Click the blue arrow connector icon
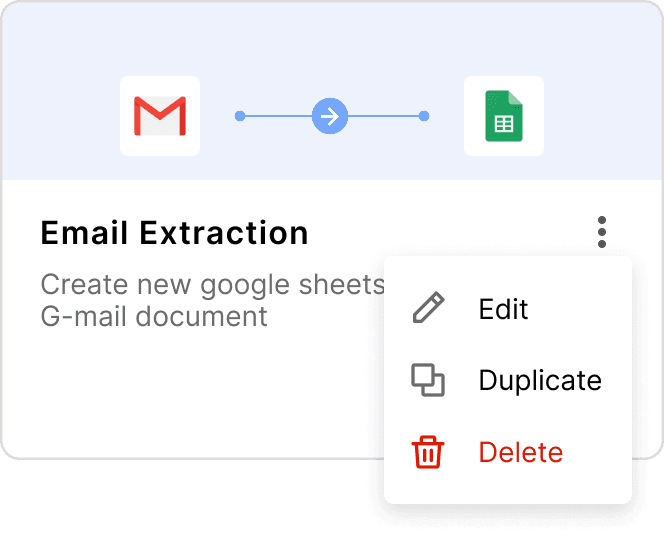Viewport: 664px width, 536px height. coord(330,116)
